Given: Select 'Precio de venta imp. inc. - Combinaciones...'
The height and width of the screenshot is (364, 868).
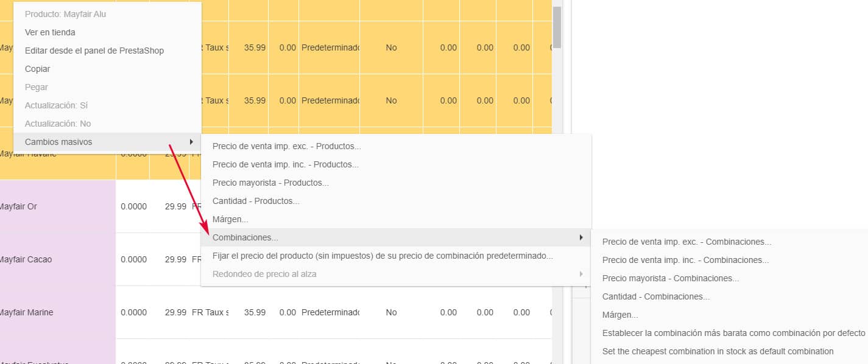Looking at the screenshot, I should click(685, 260).
